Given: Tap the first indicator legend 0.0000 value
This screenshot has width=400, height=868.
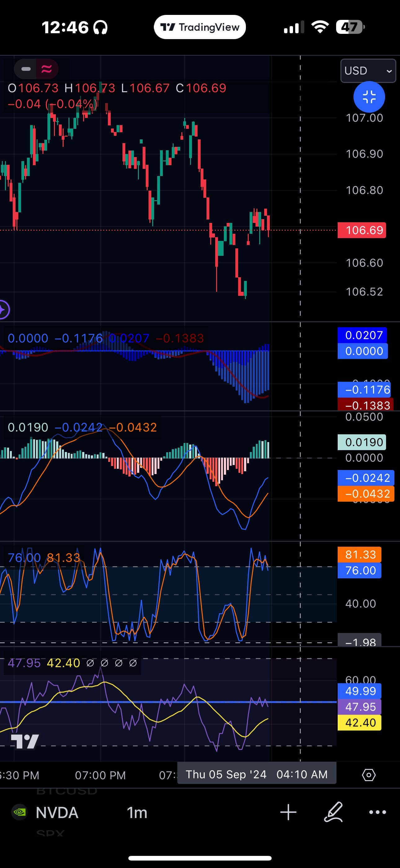Looking at the screenshot, I should pos(28,338).
